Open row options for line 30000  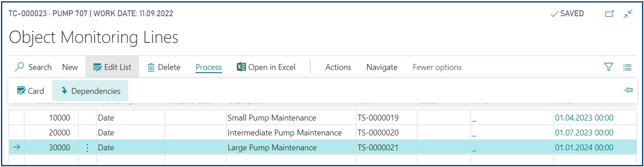click(x=87, y=148)
